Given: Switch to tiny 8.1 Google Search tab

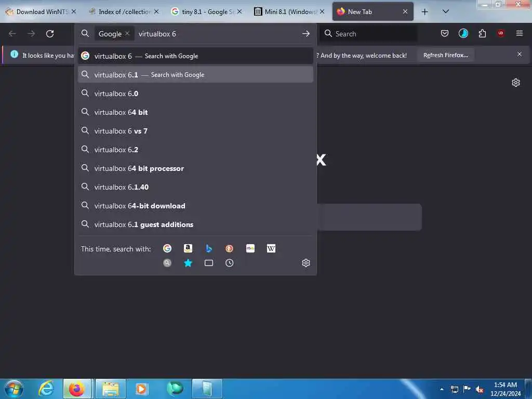Looking at the screenshot, I should point(208,11).
